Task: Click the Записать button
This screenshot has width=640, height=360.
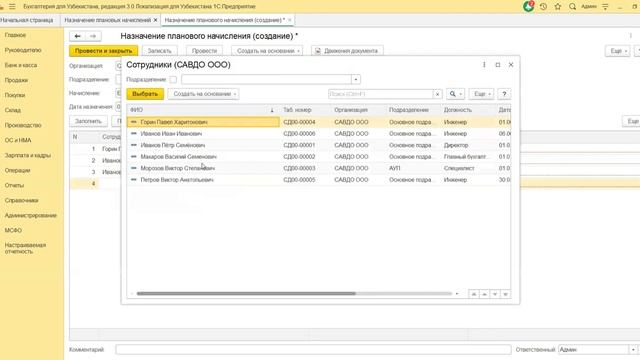Action: point(160,51)
